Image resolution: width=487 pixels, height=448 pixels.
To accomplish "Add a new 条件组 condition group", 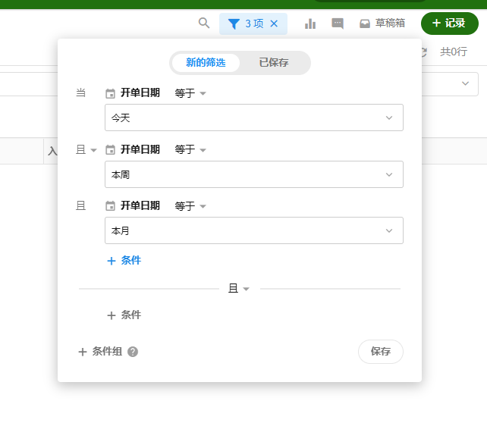I will [100, 352].
